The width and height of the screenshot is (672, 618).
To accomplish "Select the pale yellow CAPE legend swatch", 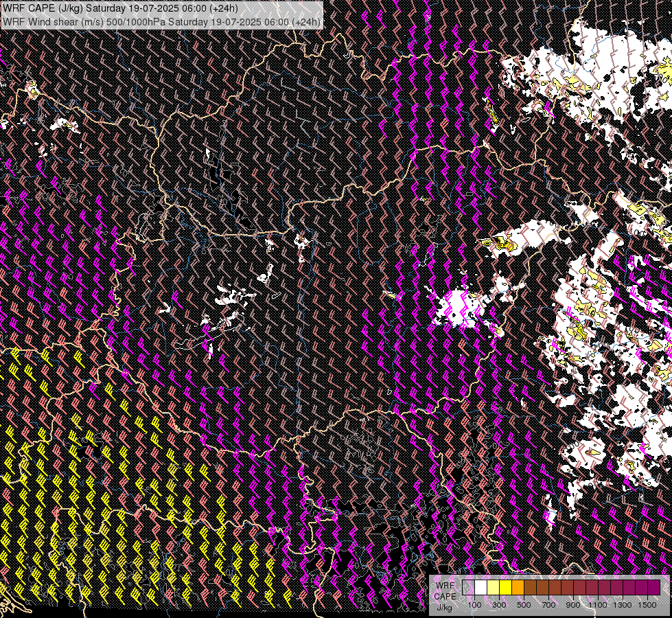I will tap(494, 588).
